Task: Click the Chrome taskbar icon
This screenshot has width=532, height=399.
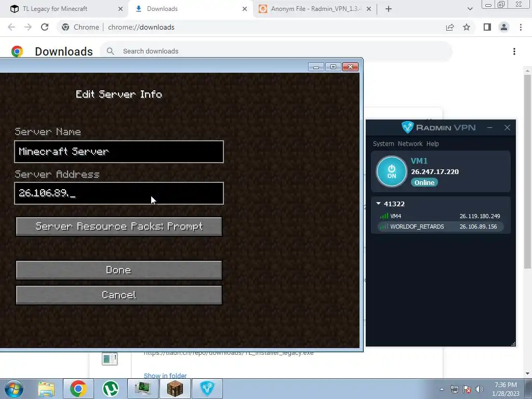Action: [78, 389]
